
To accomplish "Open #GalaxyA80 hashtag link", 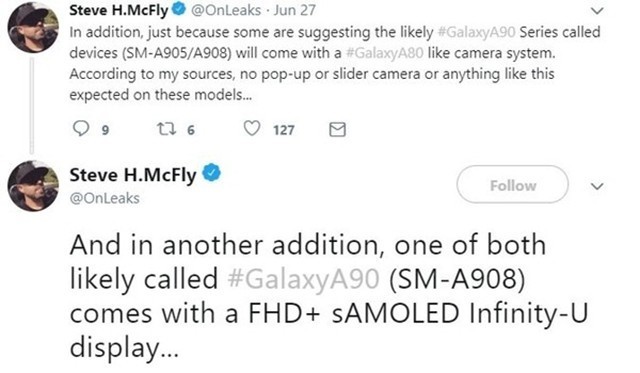I will (x=384, y=53).
